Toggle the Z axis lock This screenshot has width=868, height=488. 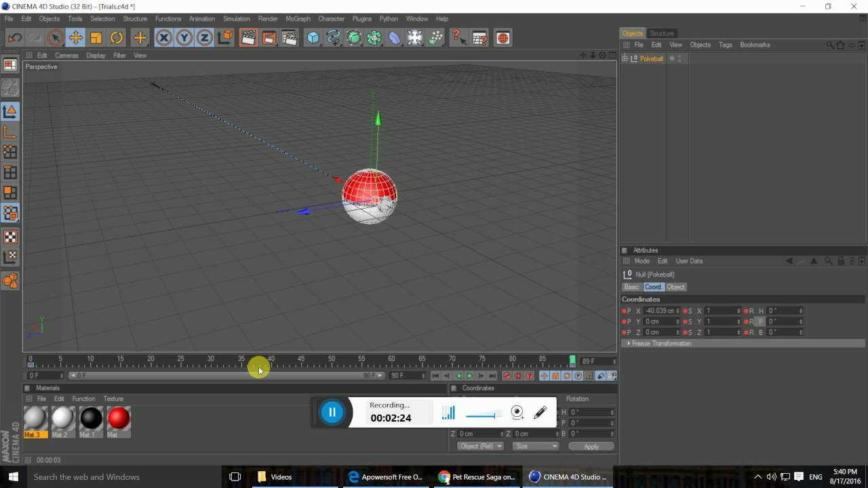204,38
